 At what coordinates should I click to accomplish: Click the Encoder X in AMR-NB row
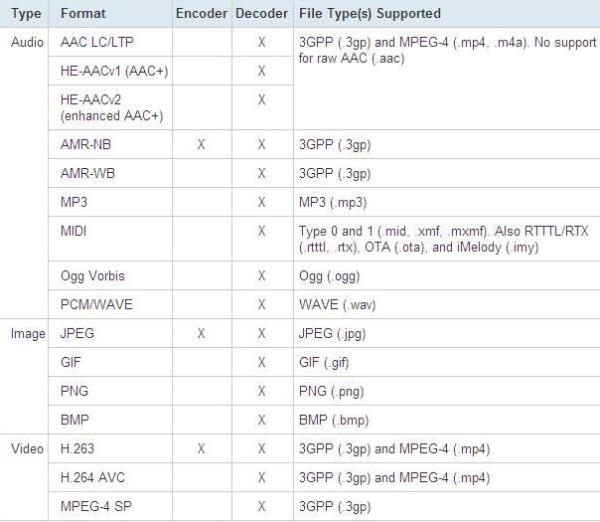[x=201, y=144]
